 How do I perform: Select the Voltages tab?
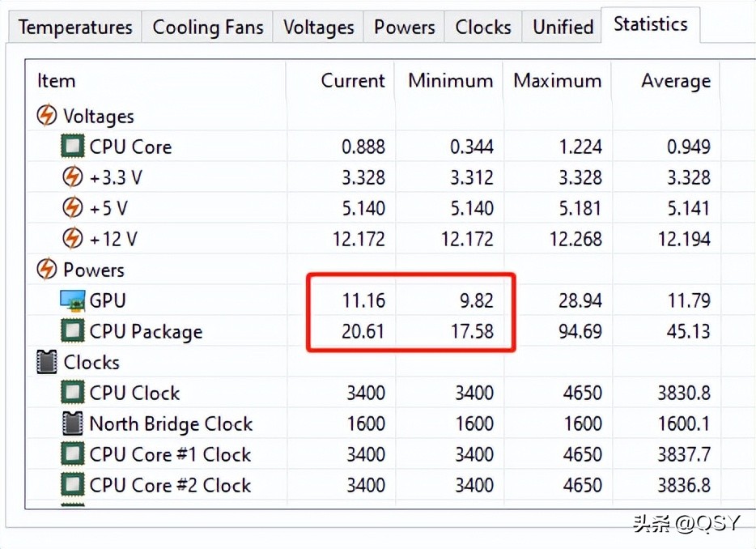point(318,27)
